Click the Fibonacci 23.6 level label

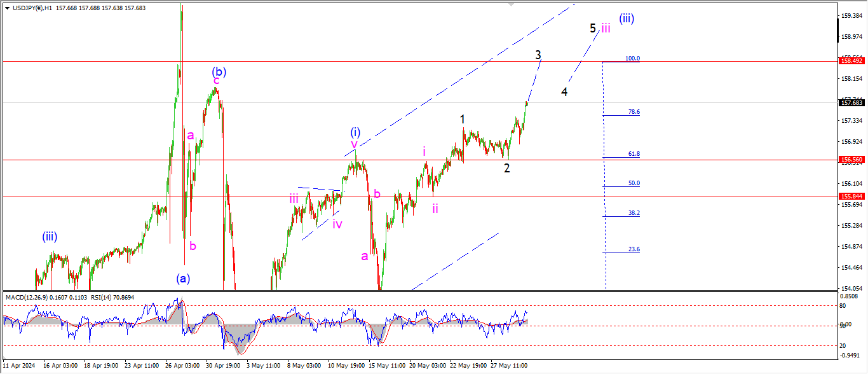point(634,249)
